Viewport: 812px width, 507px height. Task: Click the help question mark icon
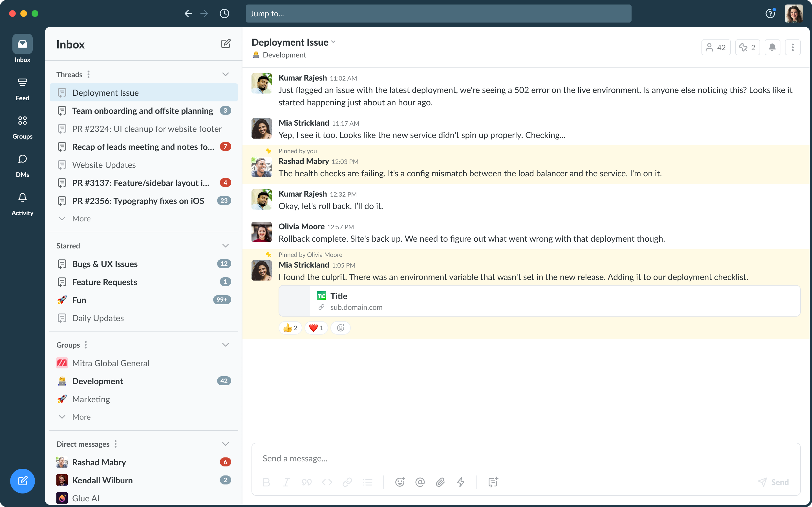tap(770, 14)
